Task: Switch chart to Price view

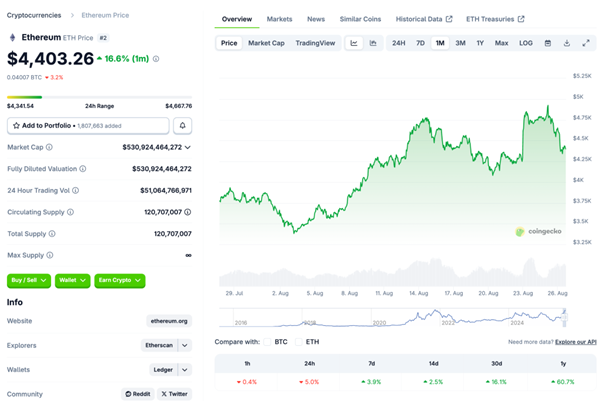Action: tap(229, 43)
